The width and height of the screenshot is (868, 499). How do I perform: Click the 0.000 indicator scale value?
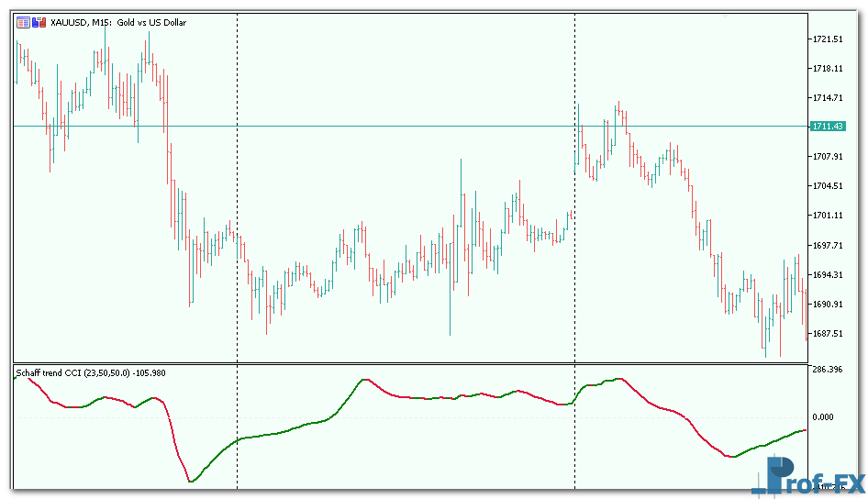pyautogui.click(x=822, y=416)
